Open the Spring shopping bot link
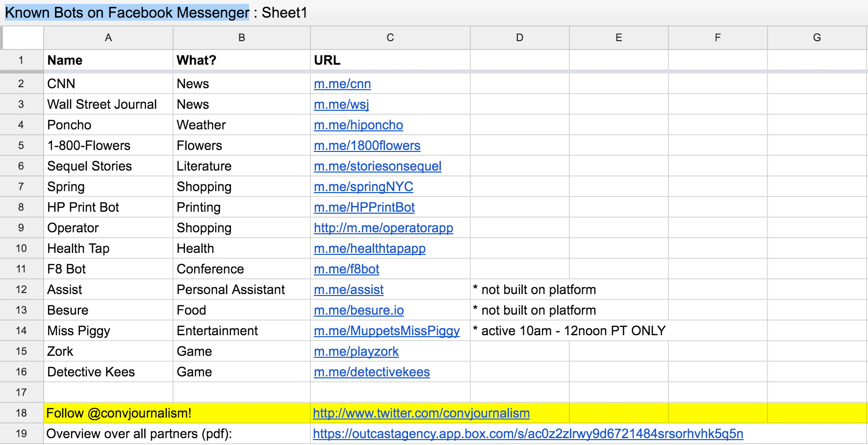 pos(363,186)
